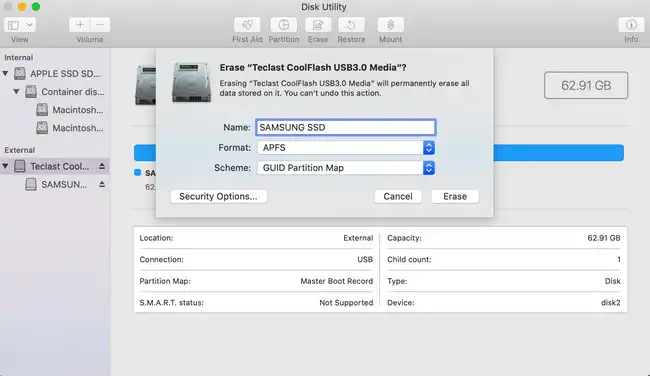Click the Not Supported S.M.A.R.T. value
The image size is (650, 376).
[x=346, y=303]
